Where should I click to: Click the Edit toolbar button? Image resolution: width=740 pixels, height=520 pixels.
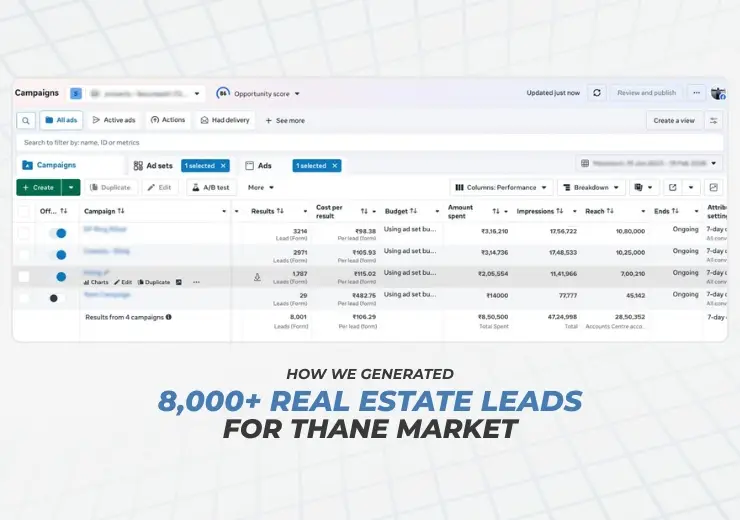coord(160,187)
